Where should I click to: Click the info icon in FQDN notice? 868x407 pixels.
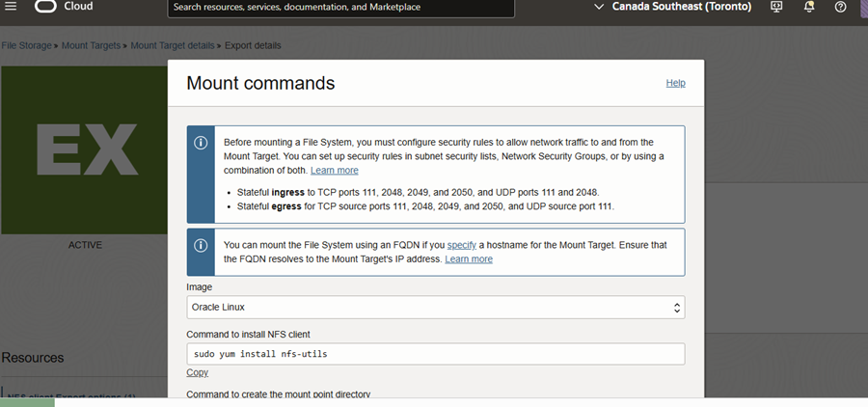tap(202, 246)
